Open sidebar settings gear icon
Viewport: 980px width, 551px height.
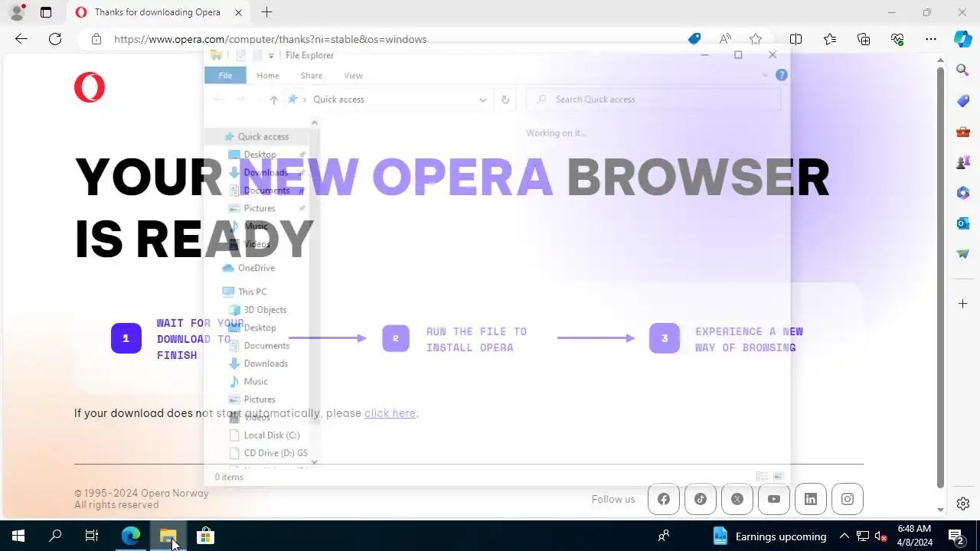click(963, 504)
